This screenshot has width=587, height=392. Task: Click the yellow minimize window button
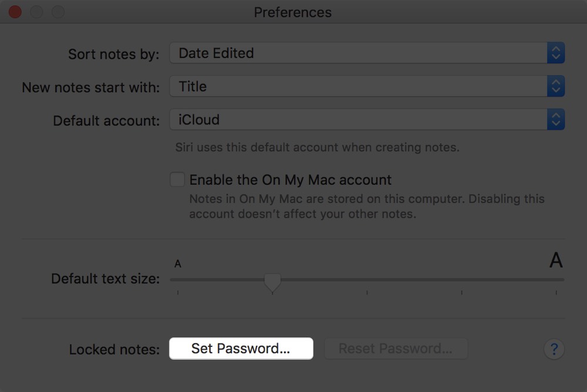(36, 11)
